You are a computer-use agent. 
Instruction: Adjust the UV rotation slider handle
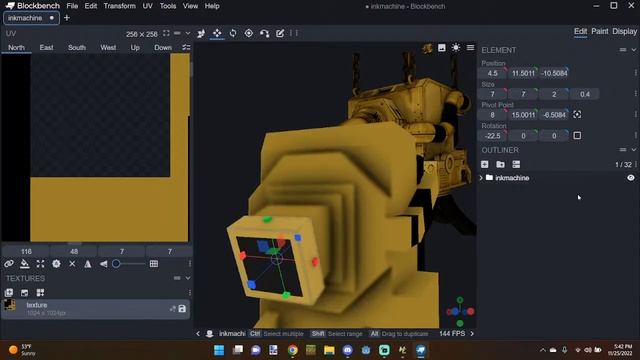pyautogui.click(x=116, y=264)
